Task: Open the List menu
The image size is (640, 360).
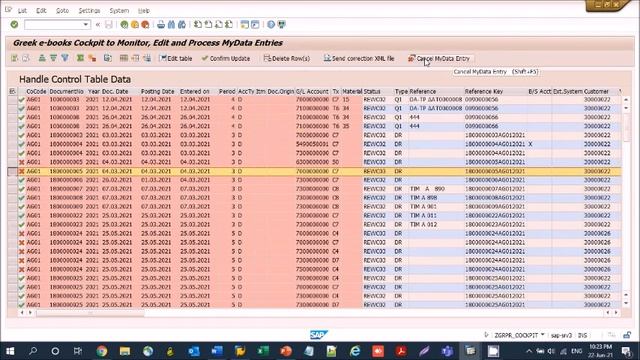Action: coord(22,11)
